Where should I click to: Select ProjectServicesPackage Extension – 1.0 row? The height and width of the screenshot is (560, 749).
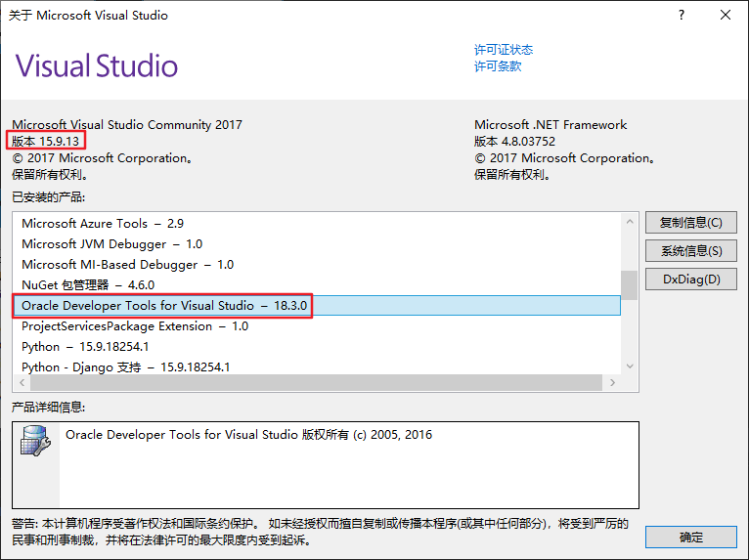[317, 326]
